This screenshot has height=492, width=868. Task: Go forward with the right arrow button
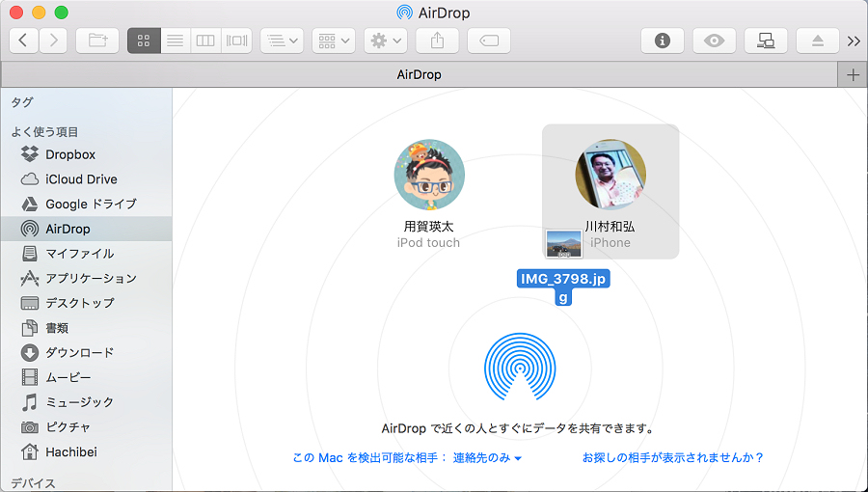(53, 41)
